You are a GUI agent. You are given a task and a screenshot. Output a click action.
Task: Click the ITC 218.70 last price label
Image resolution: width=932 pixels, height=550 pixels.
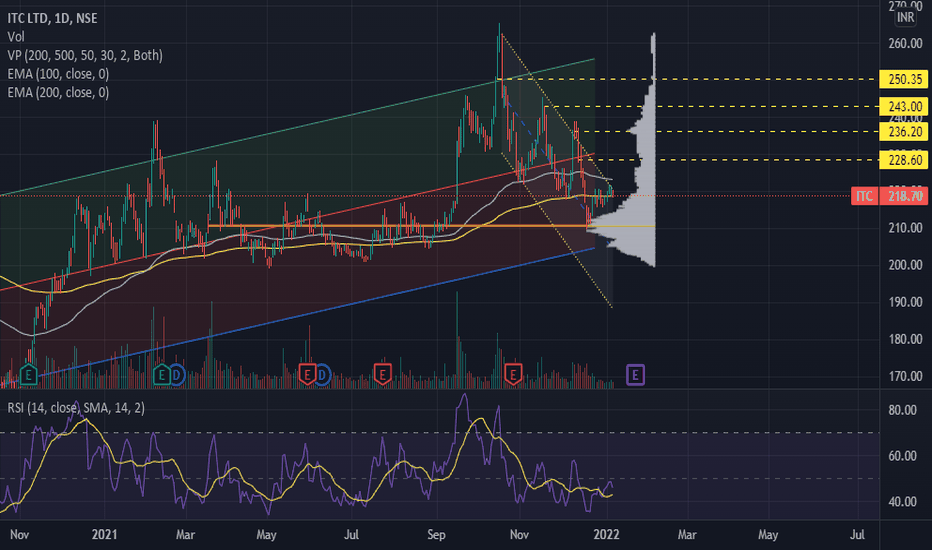[x=889, y=196]
